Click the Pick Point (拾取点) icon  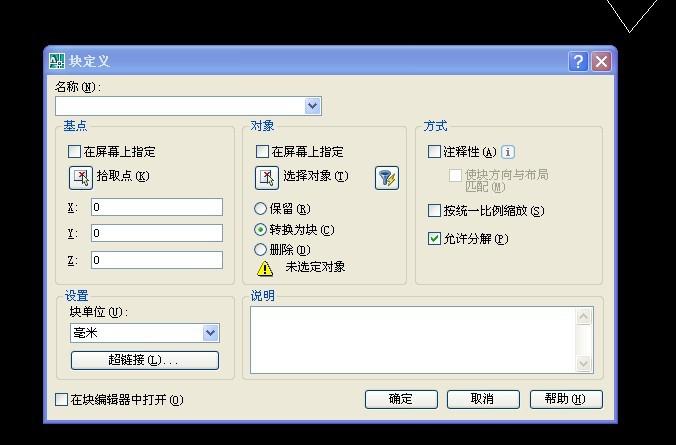point(79,177)
